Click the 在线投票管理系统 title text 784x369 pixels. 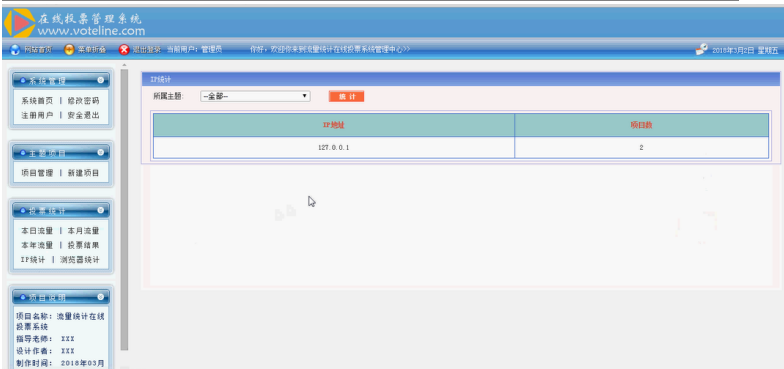90,19
